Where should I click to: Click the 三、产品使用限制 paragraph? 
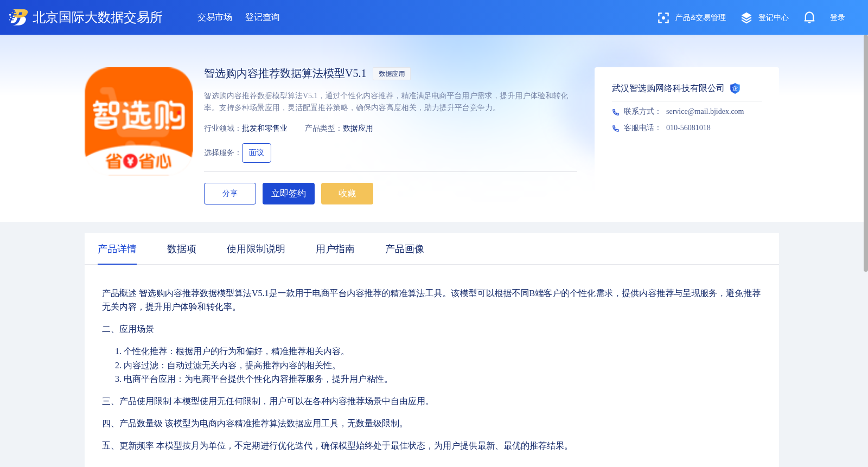tap(268, 401)
